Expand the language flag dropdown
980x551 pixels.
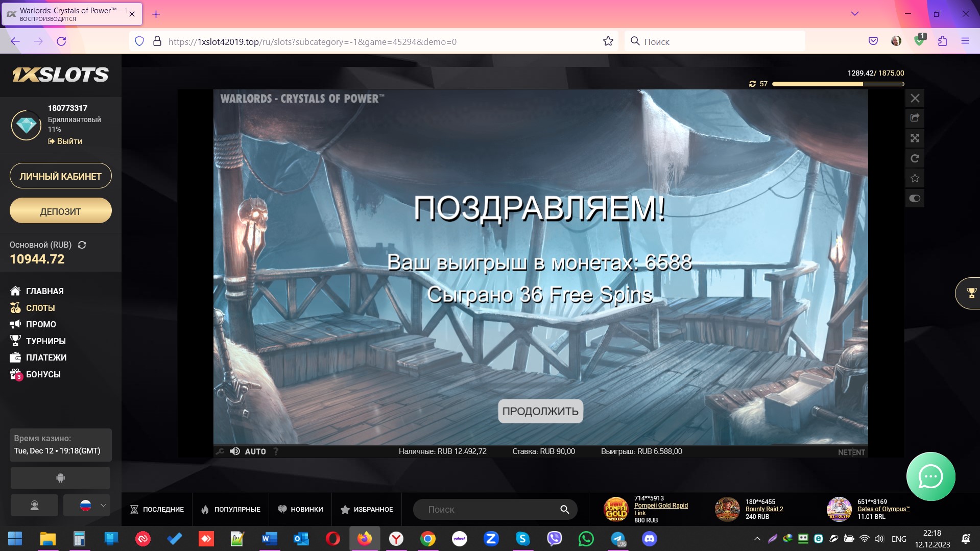point(87,506)
